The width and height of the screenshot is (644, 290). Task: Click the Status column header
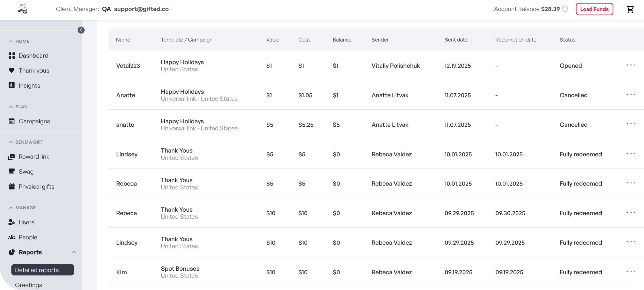click(567, 40)
